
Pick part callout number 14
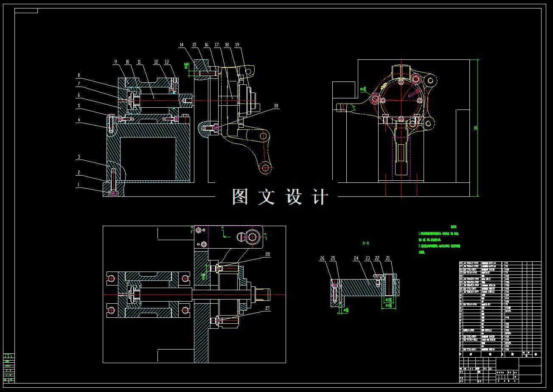tap(181, 45)
